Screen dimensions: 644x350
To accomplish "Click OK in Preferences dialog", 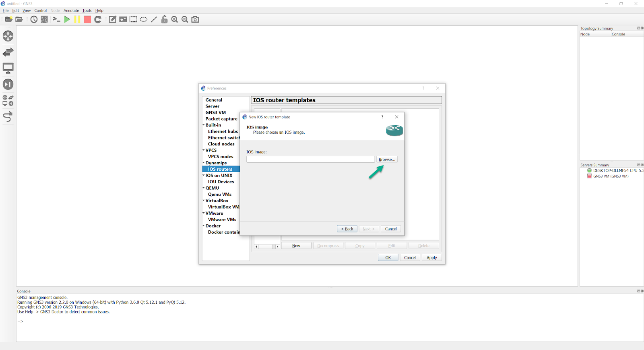I will [x=388, y=257].
